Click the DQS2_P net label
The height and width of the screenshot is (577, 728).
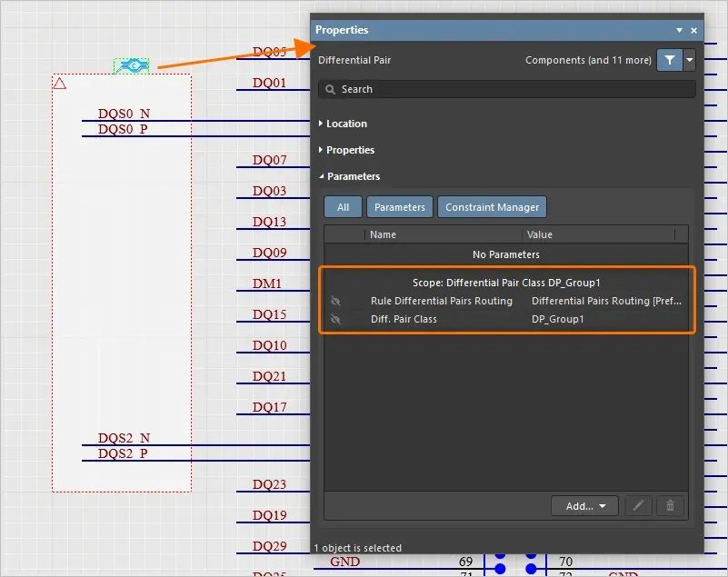pyautogui.click(x=123, y=453)
